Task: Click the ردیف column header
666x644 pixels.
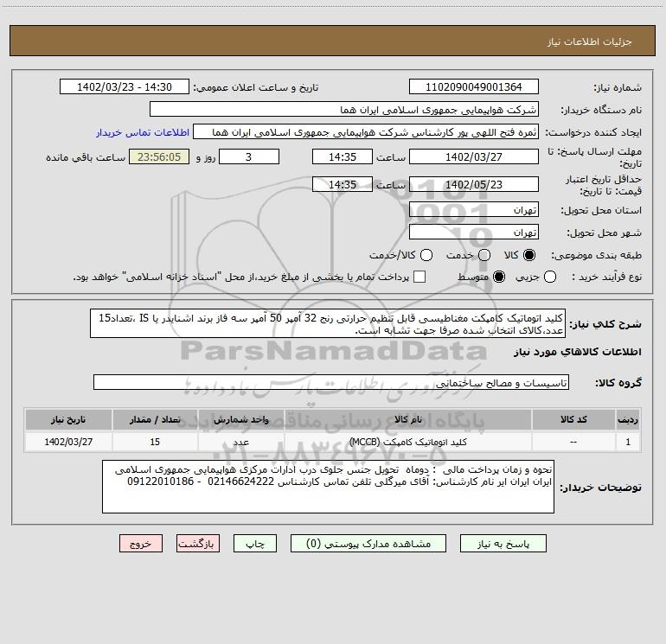Action: pos(628,419)
